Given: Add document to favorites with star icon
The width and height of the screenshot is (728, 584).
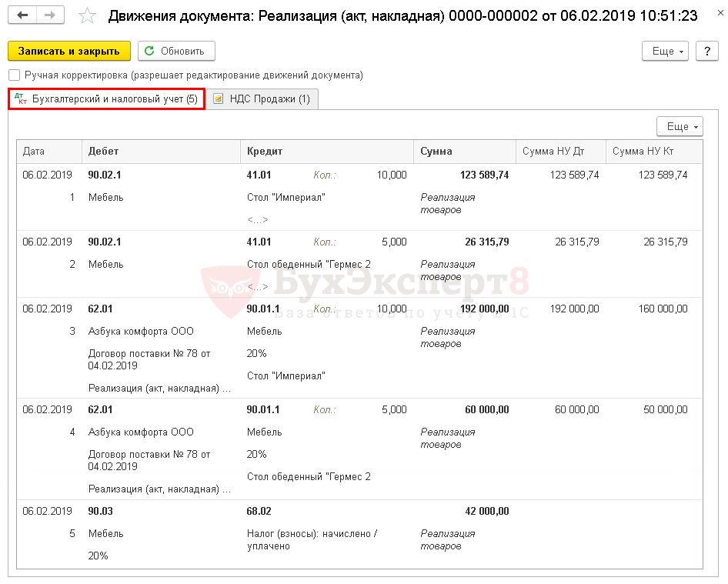Looking at the screenshot, I should point(87,16).
